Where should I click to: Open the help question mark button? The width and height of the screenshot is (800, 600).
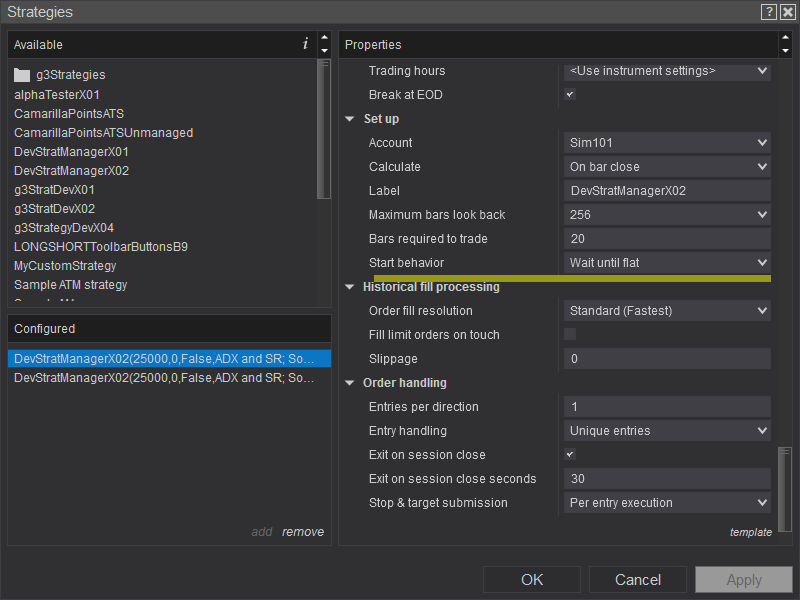[768, 12]
